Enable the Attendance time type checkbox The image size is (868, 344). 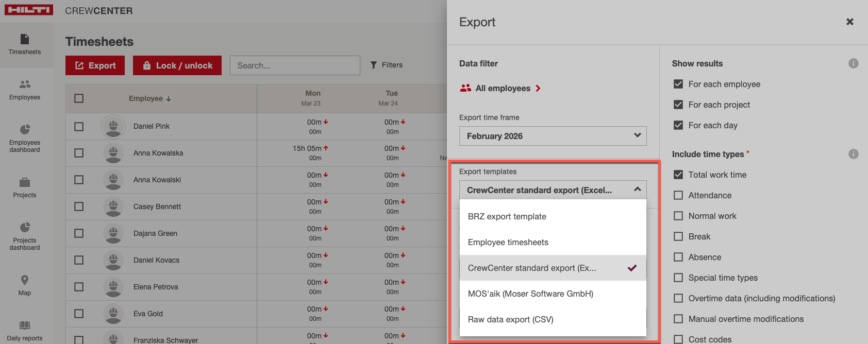click(678, 195)
